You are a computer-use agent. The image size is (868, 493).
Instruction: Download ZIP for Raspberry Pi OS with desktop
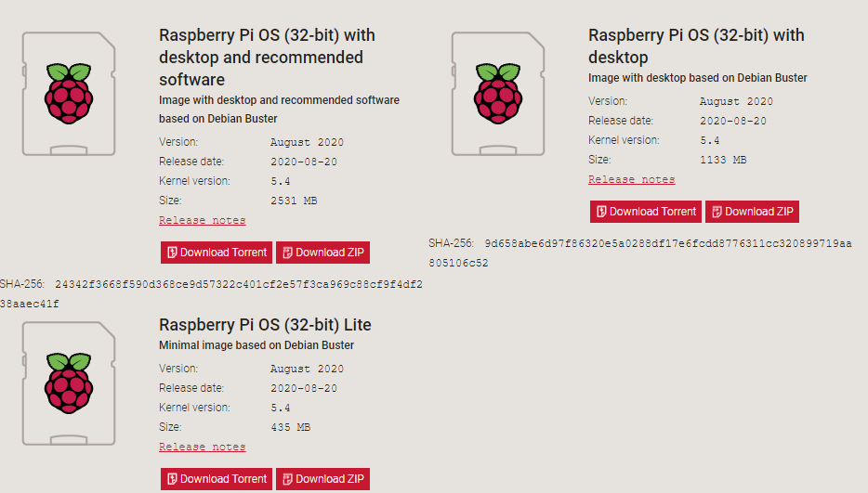(753, 212)
